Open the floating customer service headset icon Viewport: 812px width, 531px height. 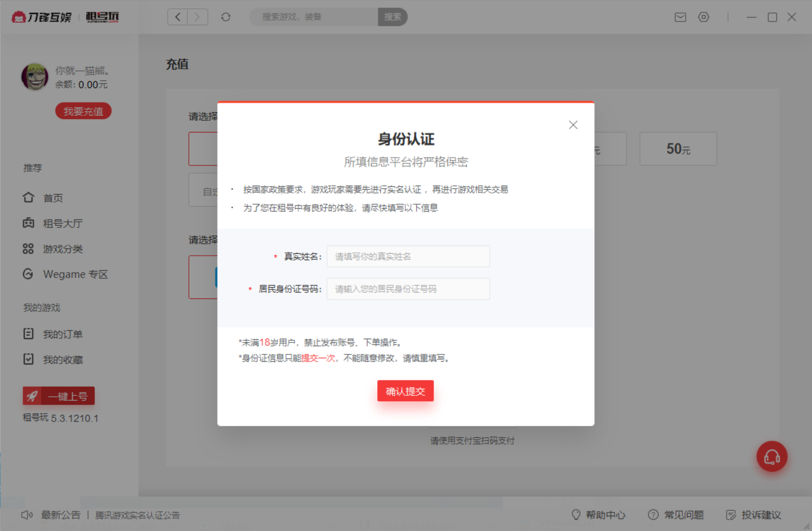click(x=772, y=457)
